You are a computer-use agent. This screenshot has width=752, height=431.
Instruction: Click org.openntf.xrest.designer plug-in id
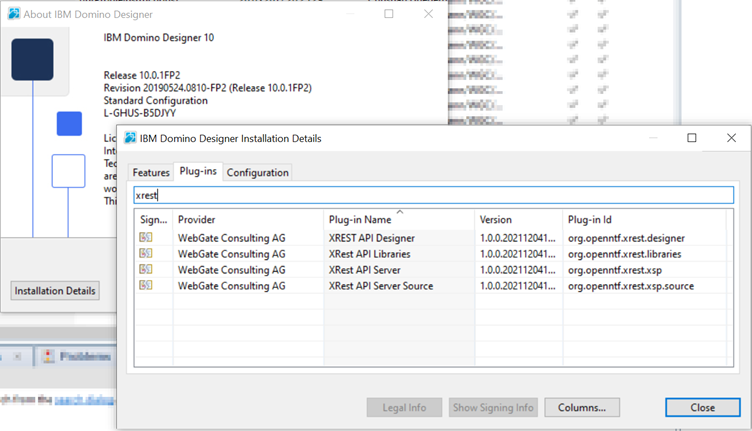coord(626,238)
